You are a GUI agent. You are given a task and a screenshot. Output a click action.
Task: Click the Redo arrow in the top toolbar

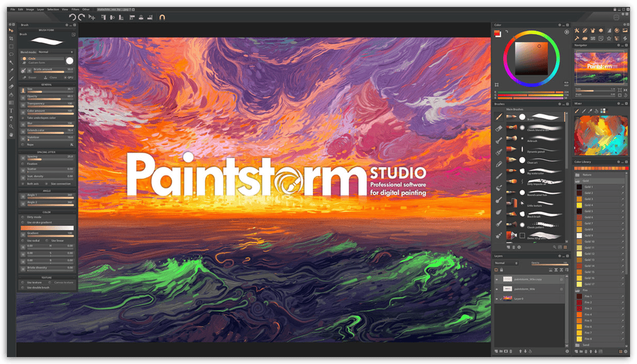[82, 17]
